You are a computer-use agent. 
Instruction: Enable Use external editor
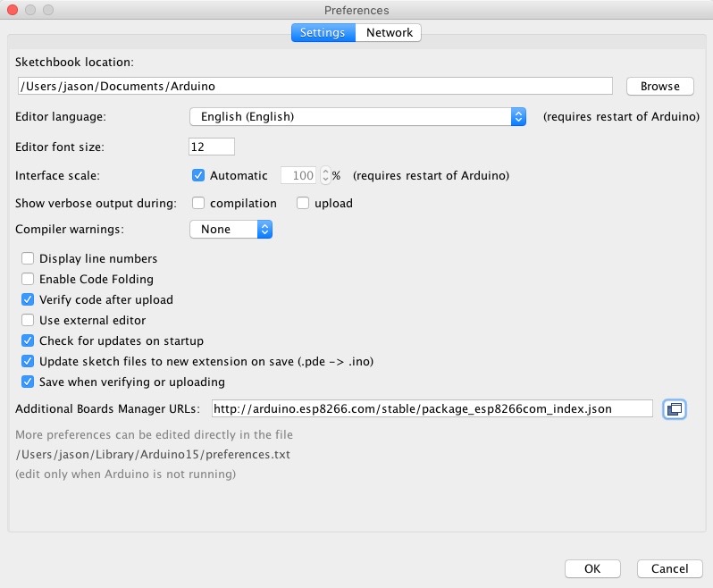pos(28,320)
